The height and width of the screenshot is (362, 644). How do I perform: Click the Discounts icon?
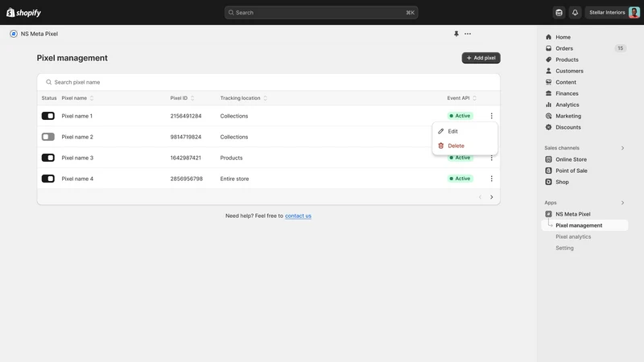pyautogui.click(x=548, y=127)
